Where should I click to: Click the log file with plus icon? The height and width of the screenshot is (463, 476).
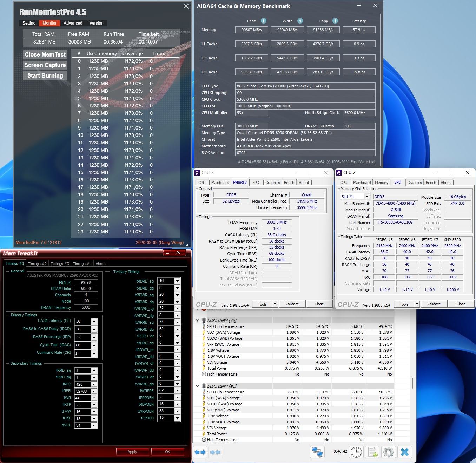[x=372, y=452]
